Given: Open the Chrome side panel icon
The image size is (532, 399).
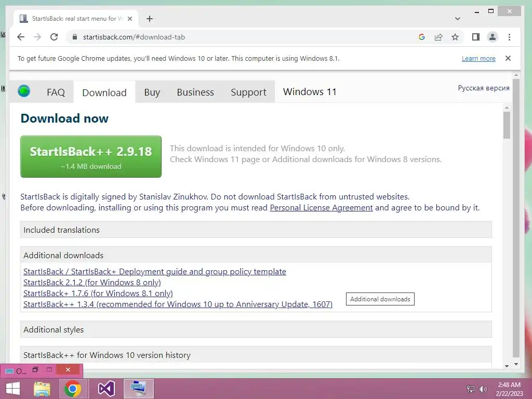Looking at the screenshot, I should (476, 37).
